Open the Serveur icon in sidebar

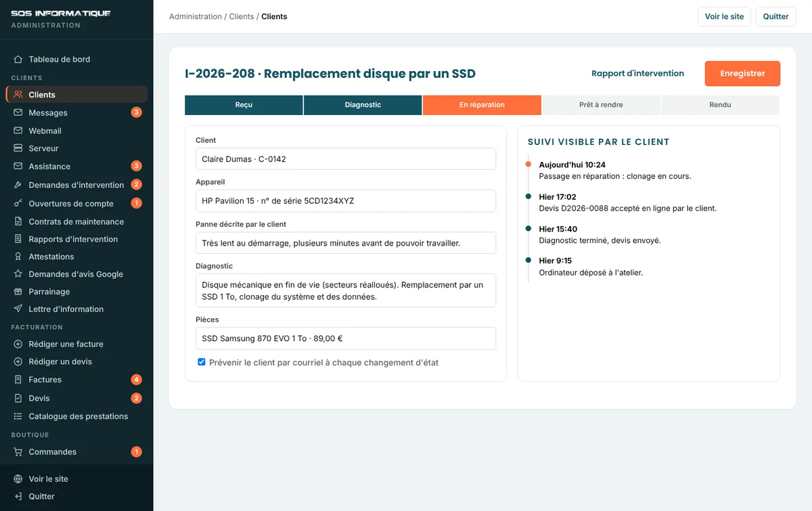[18, 148]
